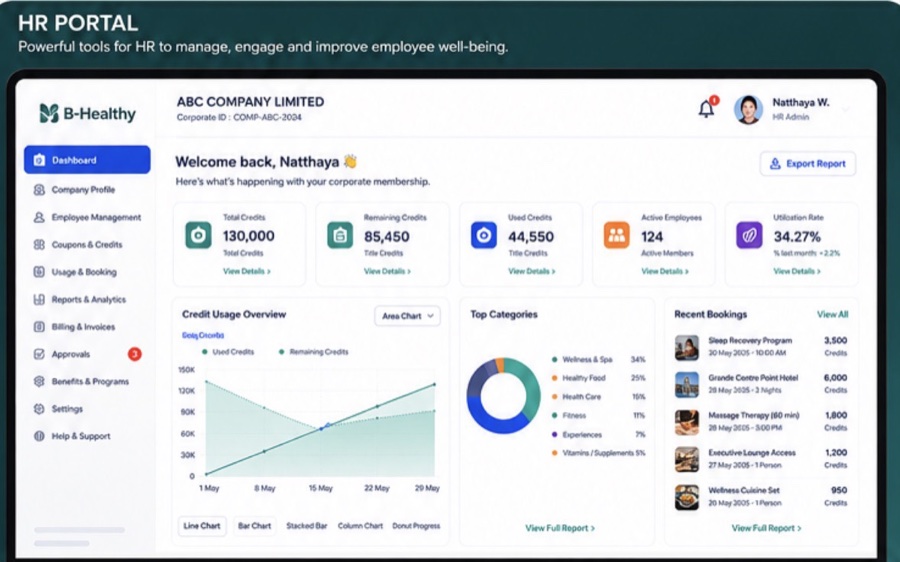View Details of Total Credits

(247, 271)
